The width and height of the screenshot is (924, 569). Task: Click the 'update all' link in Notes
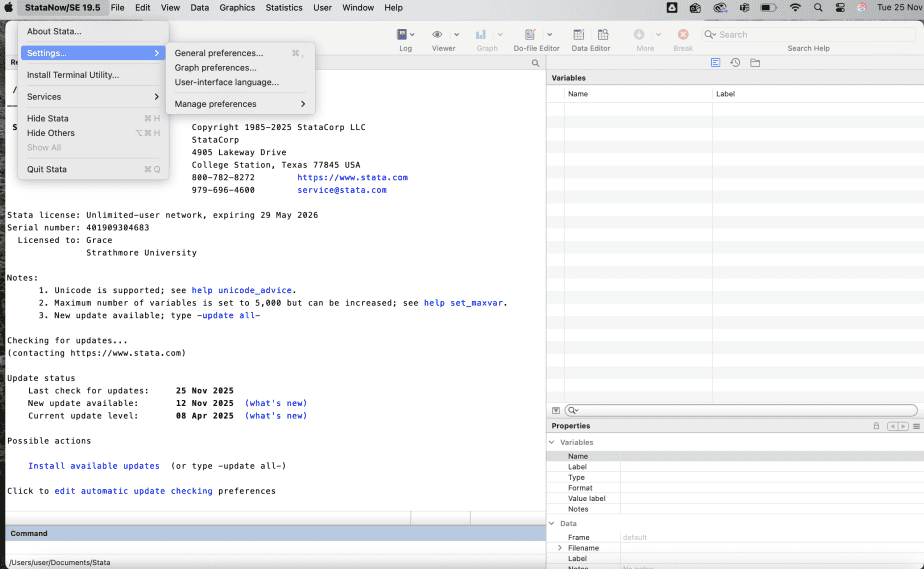[x=229, y=316]
